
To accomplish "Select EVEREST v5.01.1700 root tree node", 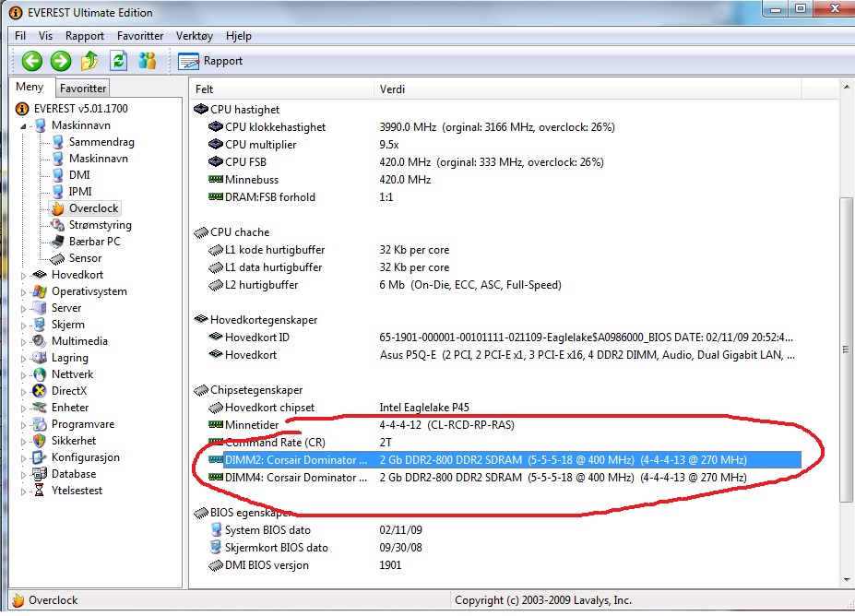I will 80,109.
